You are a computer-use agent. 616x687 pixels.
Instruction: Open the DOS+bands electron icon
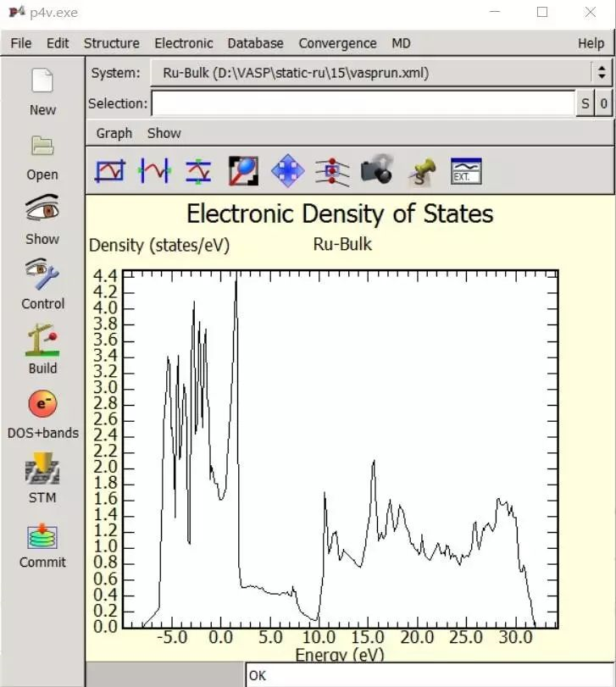click(42, 404)
